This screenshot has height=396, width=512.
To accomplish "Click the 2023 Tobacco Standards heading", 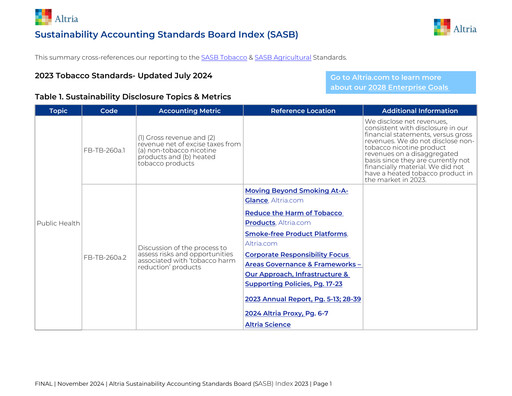I will coord(123,76).
